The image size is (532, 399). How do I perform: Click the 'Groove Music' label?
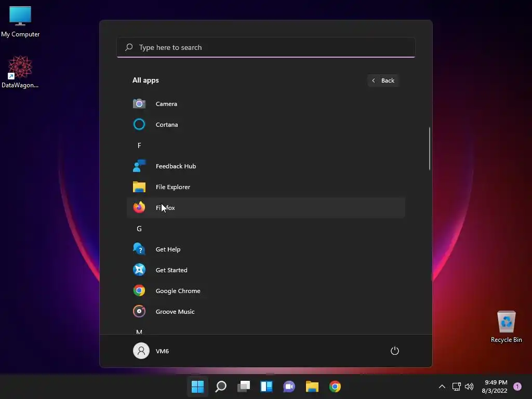(175, 311)
